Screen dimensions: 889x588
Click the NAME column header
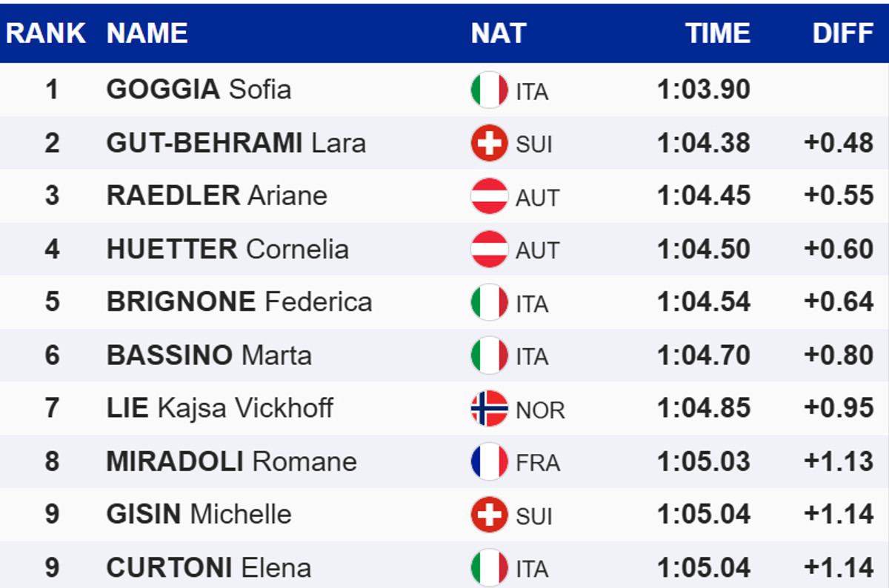click(147, 33)
